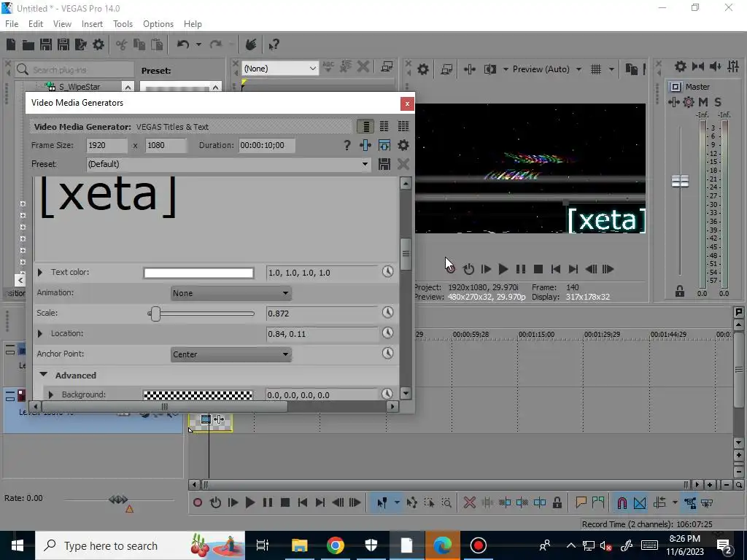
Task: Select the Envelope edit tool
Action: point(411,503)
